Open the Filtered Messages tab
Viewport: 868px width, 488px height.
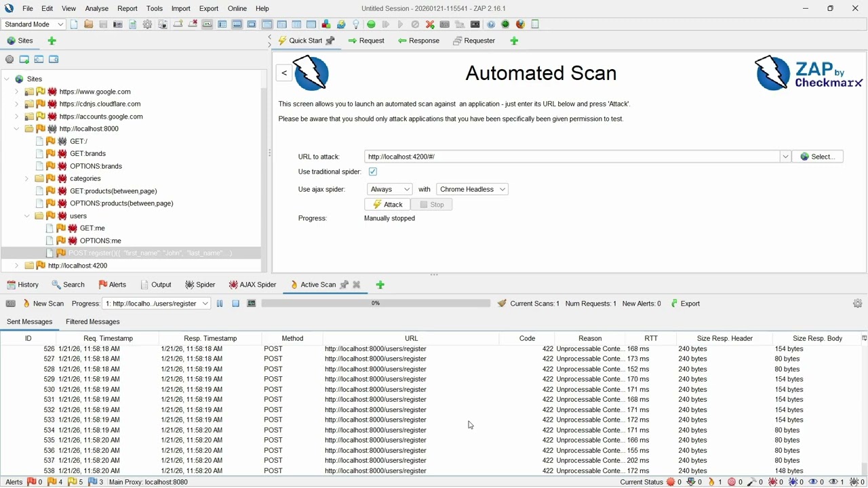[93, 322]
